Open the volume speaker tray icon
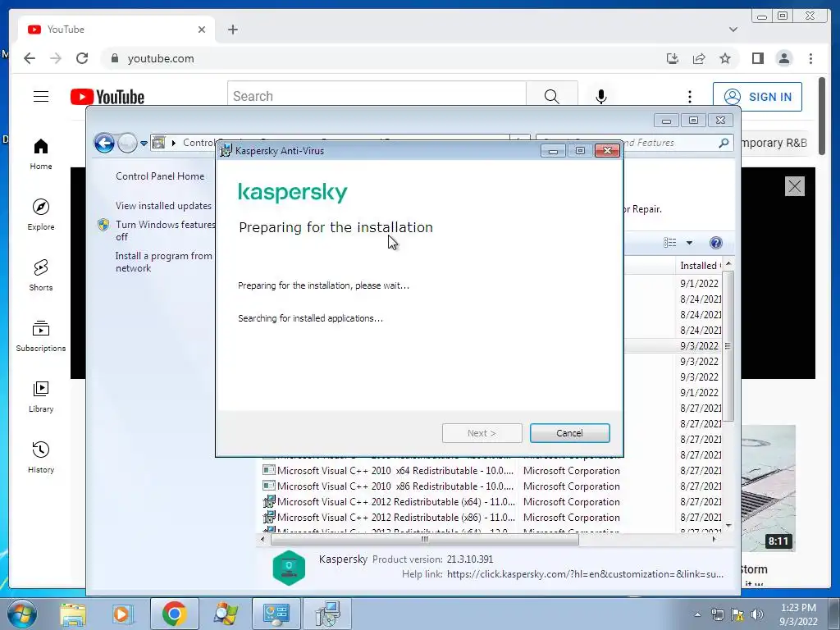 (757, 614)
